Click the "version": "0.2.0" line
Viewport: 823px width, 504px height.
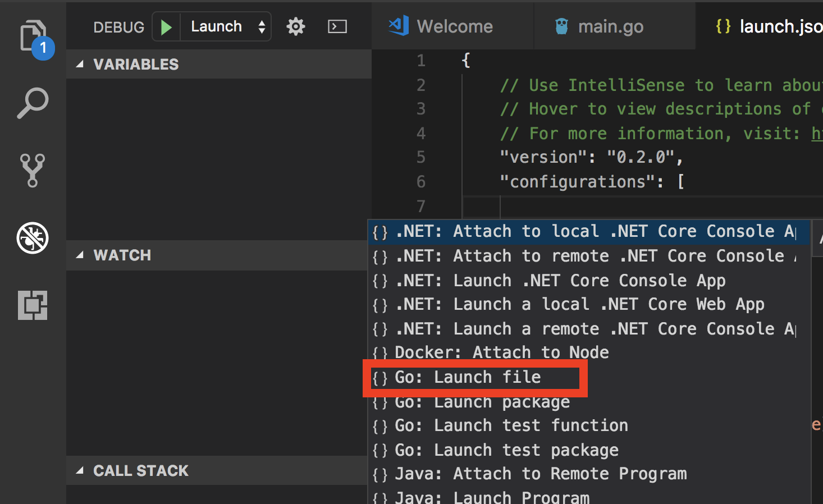[591, 157]
